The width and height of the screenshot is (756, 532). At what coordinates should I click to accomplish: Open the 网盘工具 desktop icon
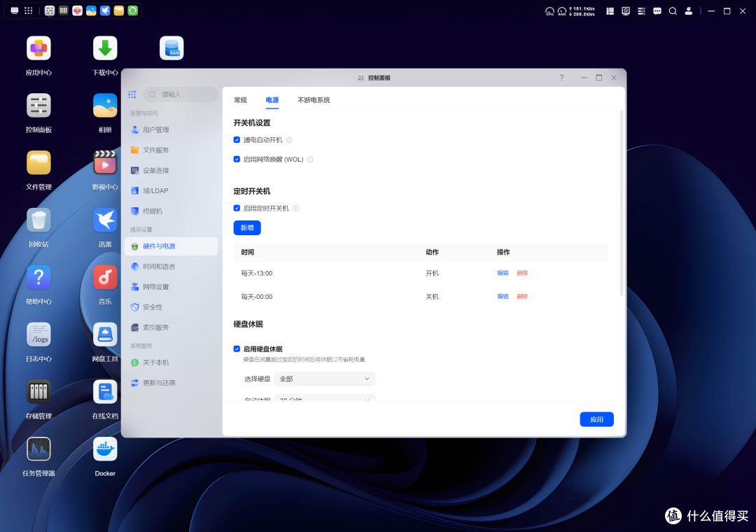click(105, 335)
